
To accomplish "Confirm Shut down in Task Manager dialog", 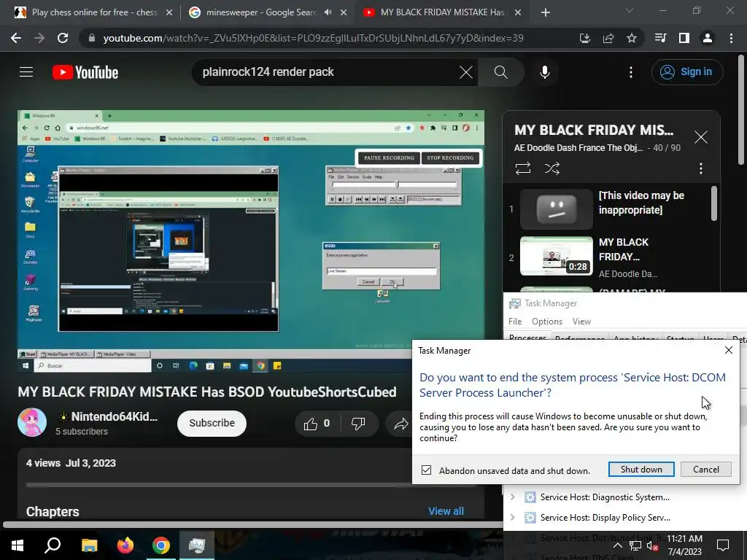I will [641, 469].
